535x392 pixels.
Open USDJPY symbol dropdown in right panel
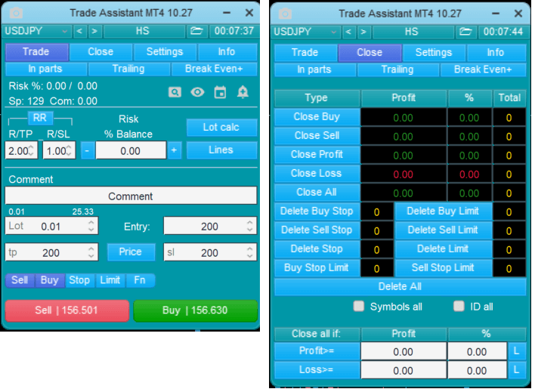(x=307, y=32)
